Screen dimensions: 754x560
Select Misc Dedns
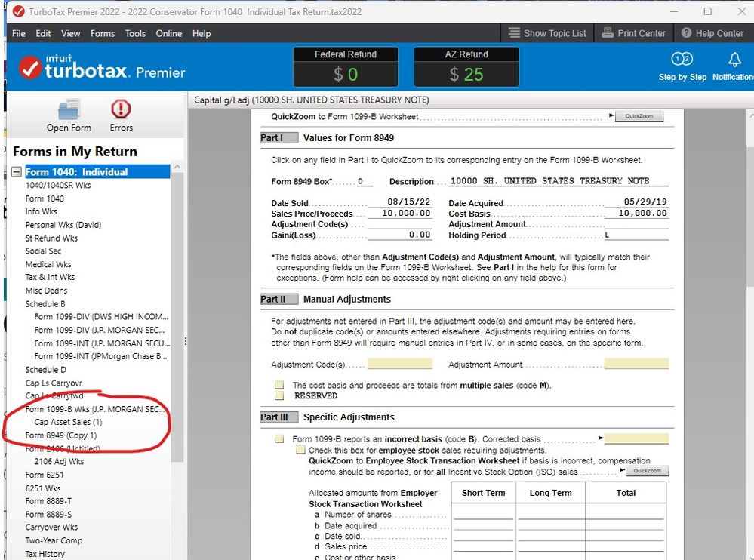coord(46,291)
